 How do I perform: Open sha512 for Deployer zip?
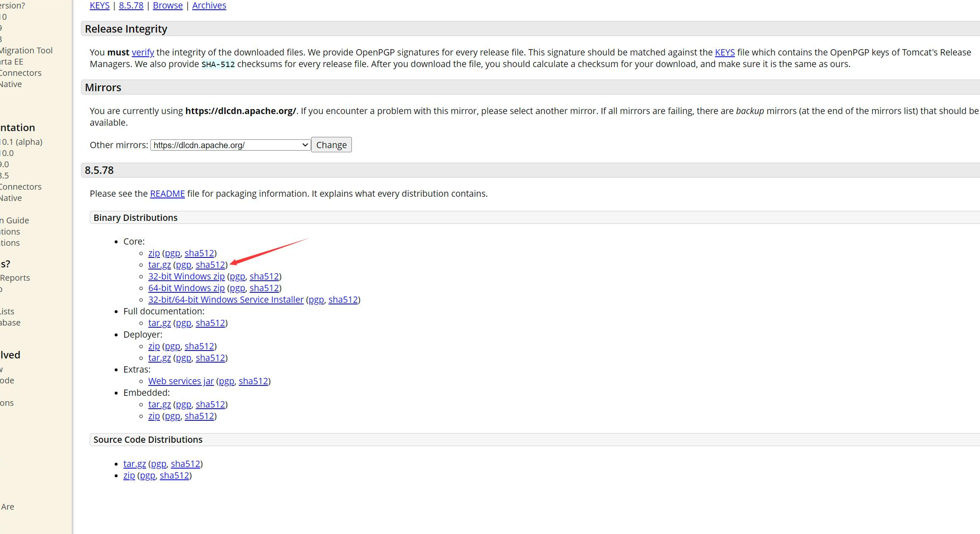199,346
